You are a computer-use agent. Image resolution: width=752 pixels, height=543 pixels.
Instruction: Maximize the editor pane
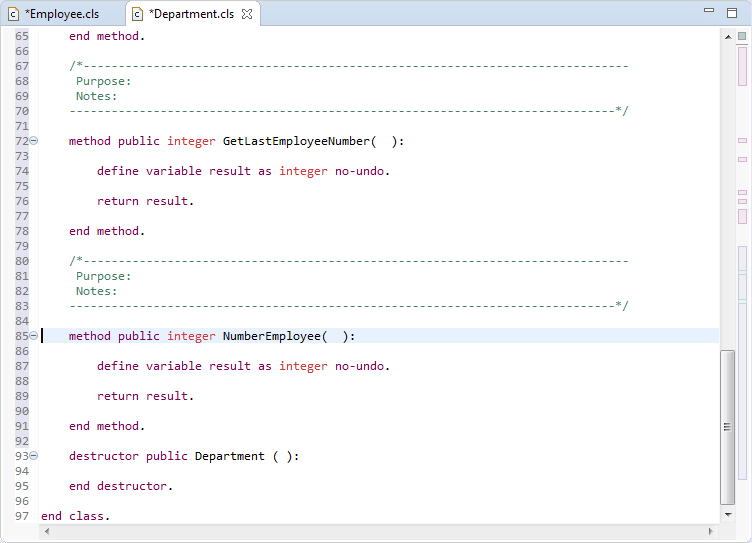point(732,13)
